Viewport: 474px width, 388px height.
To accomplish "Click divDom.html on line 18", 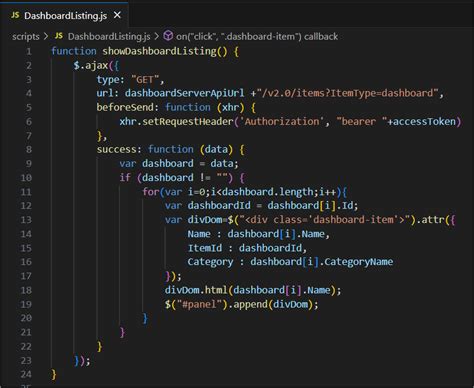I will point(196,290).
